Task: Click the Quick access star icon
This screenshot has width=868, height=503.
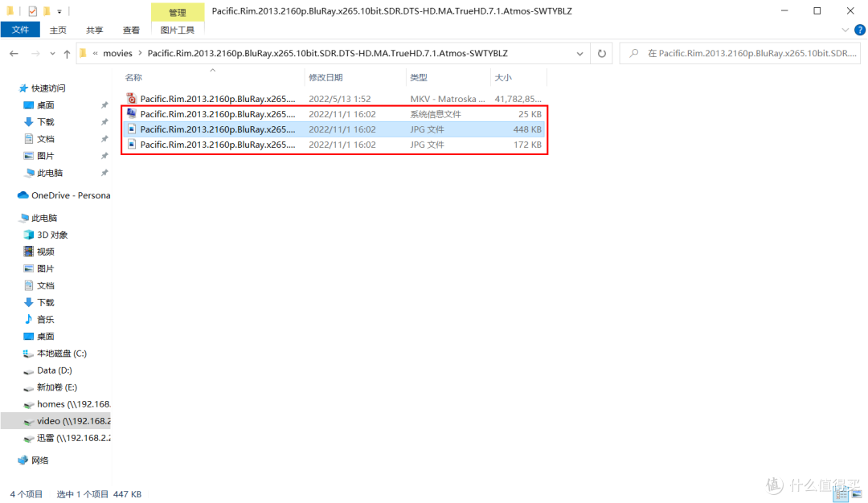Action: 23,88
